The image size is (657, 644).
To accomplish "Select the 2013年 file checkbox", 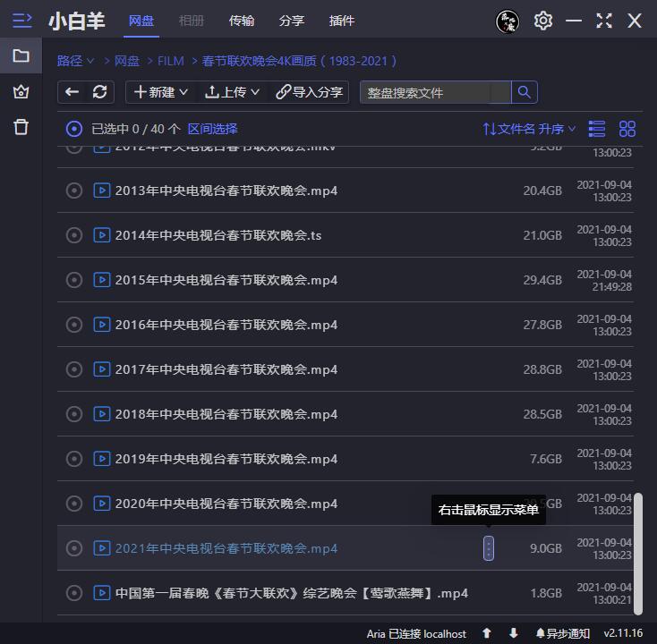I will [74, 191].
